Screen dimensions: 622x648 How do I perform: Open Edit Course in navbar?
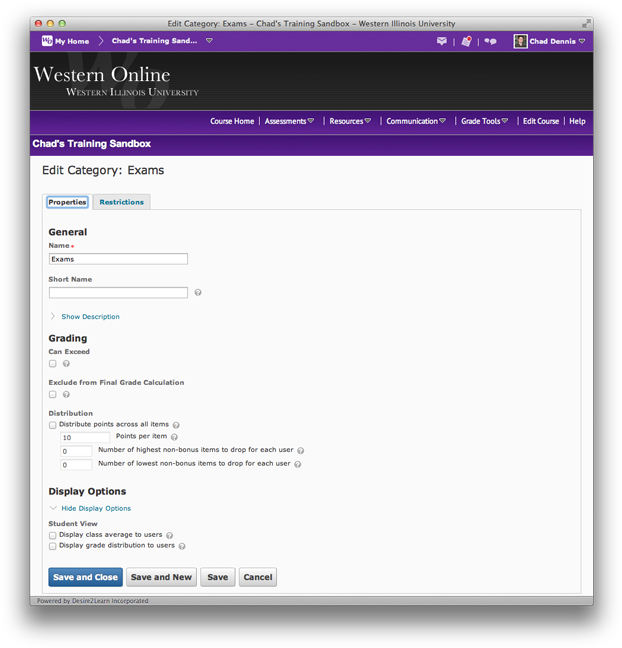point(541,121)
